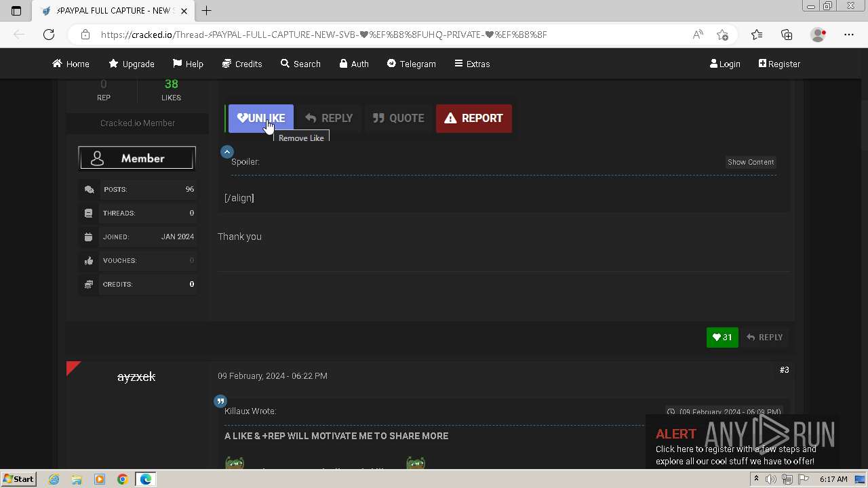Open Edge settings and more menu
868x488 pixels.
point(849,35)
